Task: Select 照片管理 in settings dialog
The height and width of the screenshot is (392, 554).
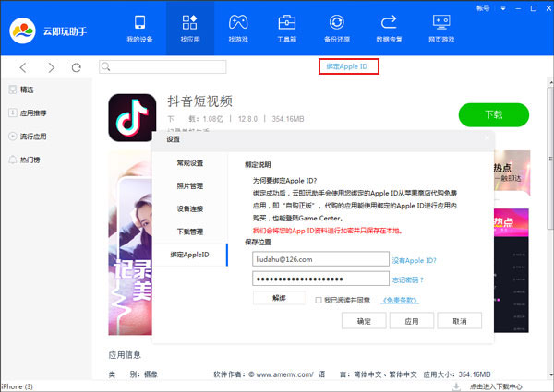Action: click(x=190, y=186)
